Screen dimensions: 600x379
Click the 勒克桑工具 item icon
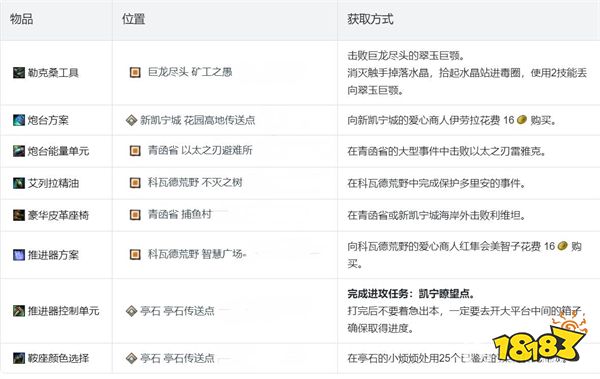19,72
